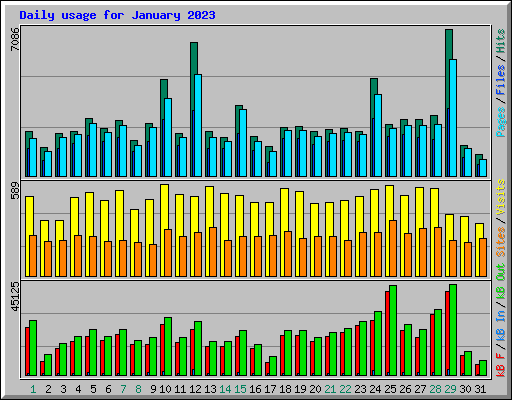This screenshot has width=512, height=400.
Task: Click green day label 21 on the x-axis
Action: pos(330,389)
